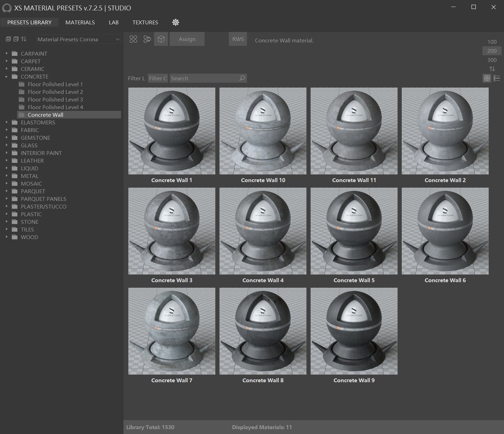Click the magnifier icon in the search box
The image size is (504, 434).
242,78
